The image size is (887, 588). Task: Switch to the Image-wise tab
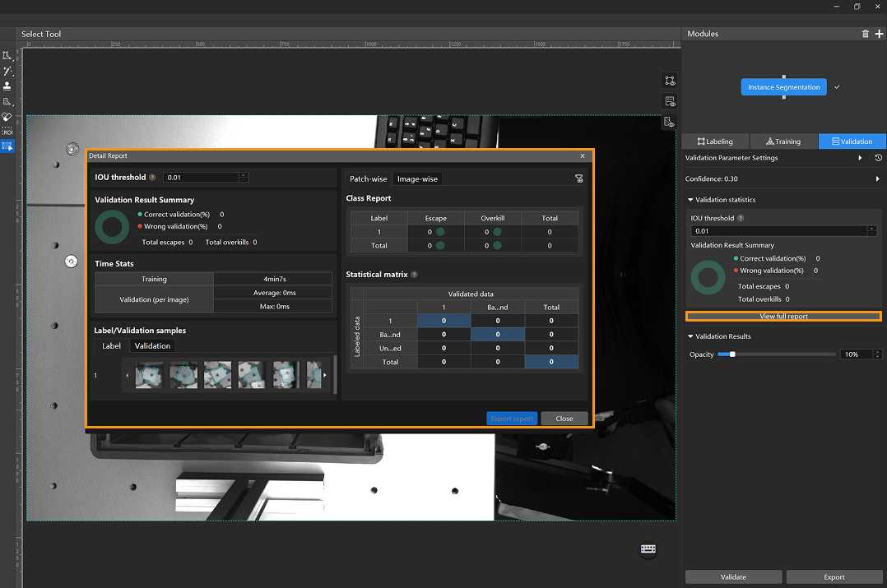coord(417,178)
